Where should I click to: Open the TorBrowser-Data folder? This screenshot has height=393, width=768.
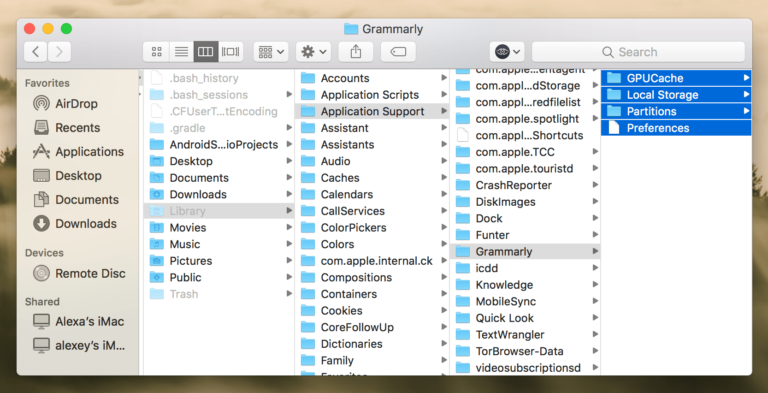click(525, 352)
